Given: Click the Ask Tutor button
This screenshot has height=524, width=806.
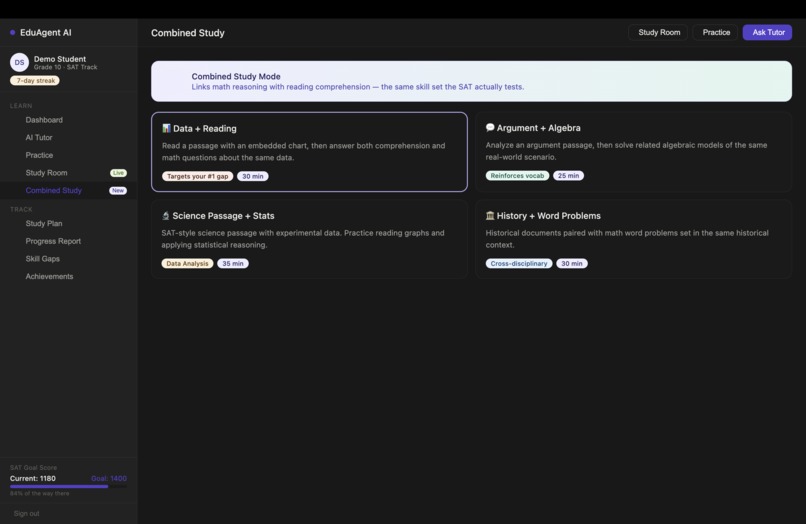Looking at the screenshot, I should coord(767,32).
